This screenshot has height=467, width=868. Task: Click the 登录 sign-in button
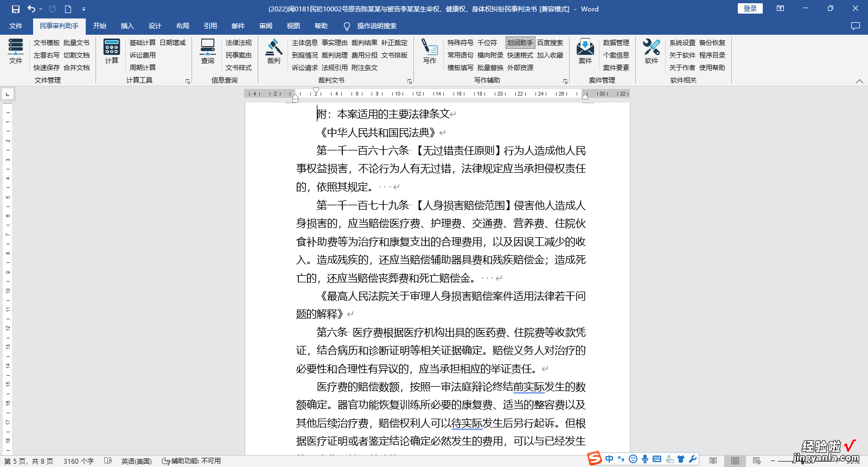(750, 9)
